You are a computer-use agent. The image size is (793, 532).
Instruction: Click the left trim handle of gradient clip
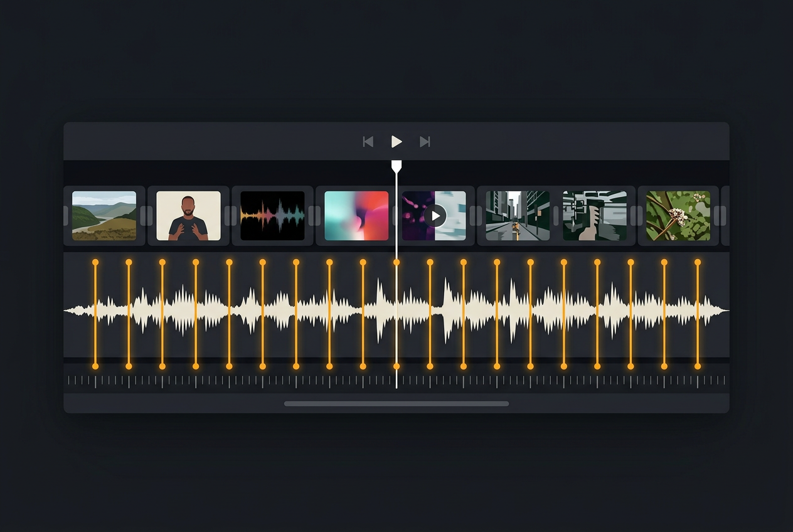[318, 216]
